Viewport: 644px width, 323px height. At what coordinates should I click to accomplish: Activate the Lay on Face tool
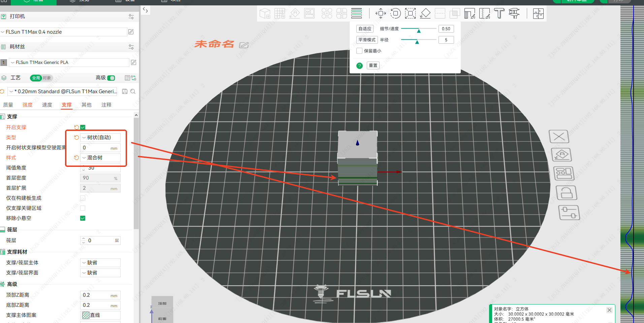[x=425, y=13]
